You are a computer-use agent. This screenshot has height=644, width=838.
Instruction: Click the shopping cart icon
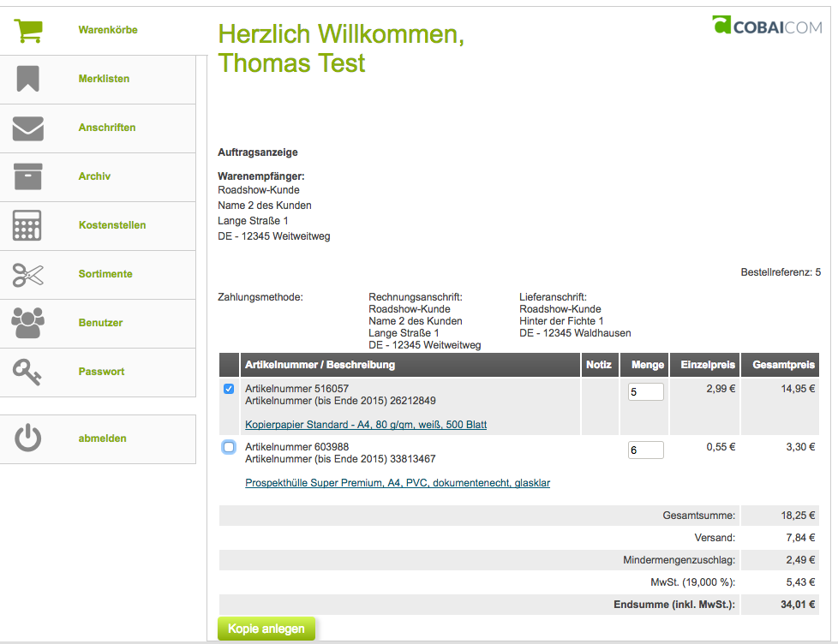(x=27, y=30)
